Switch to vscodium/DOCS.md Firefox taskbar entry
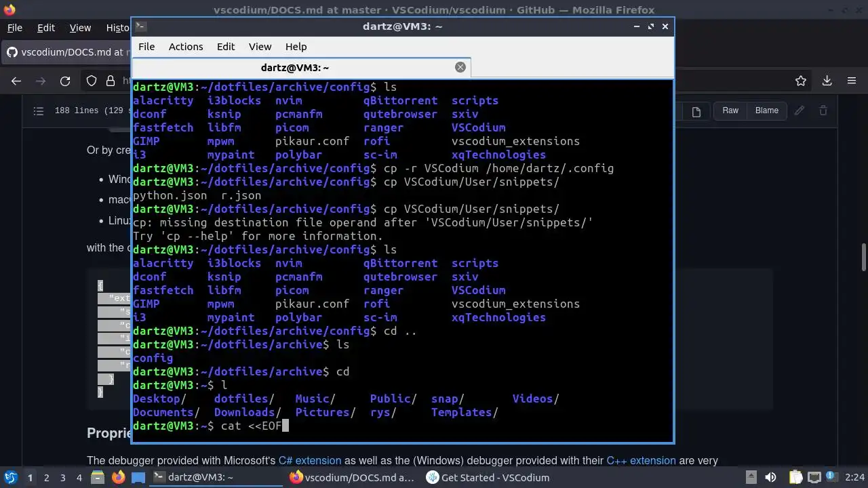The width and height of the screenshot is (868, 488). pyautogui.click(x=353, y=477)
